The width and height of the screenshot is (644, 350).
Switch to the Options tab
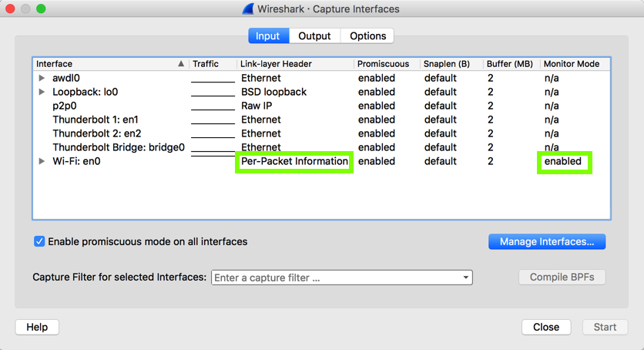click(367, 35)
